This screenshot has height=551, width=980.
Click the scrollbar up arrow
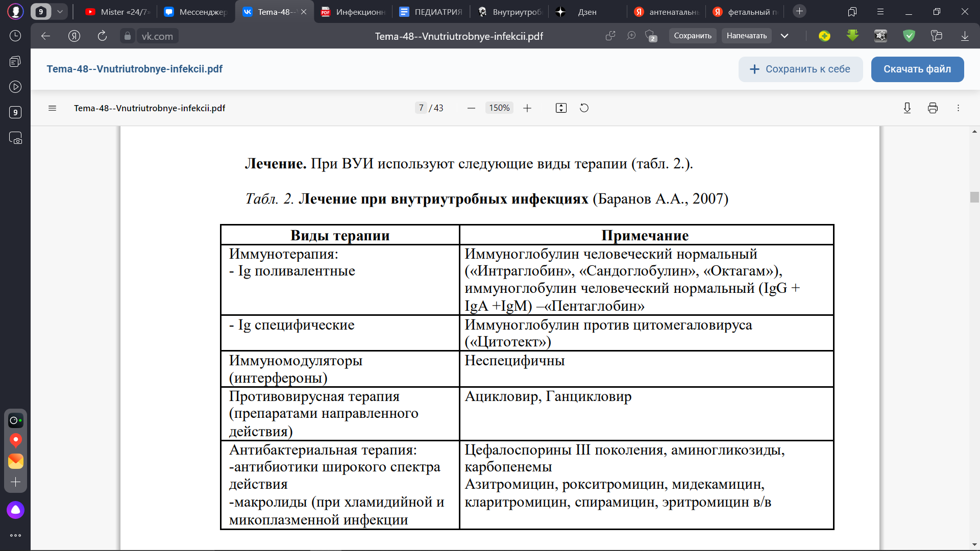click(974, 132)
